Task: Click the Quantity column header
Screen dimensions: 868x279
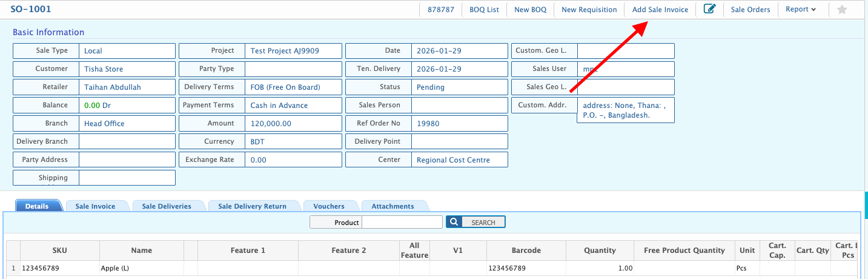Action: 600,250
